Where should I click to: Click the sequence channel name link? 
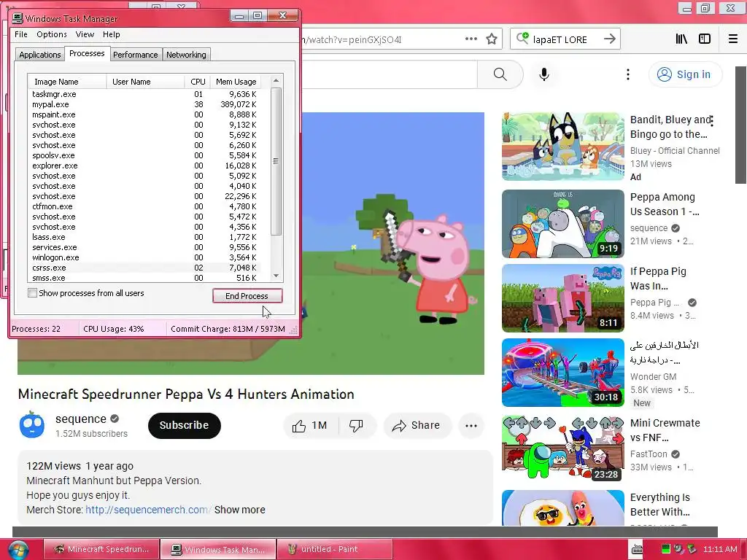coord(80,419)
